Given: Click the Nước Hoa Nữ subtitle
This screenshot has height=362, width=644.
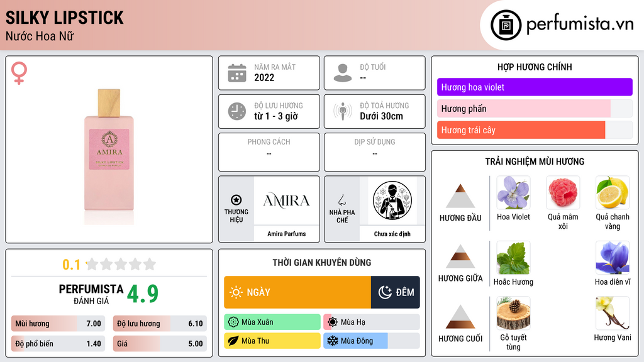Looking at the screenshot, I should click(40, 36).
